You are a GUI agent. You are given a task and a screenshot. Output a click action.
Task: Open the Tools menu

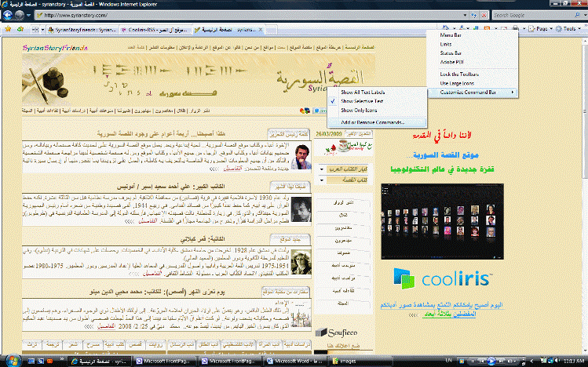coord(568,28)
